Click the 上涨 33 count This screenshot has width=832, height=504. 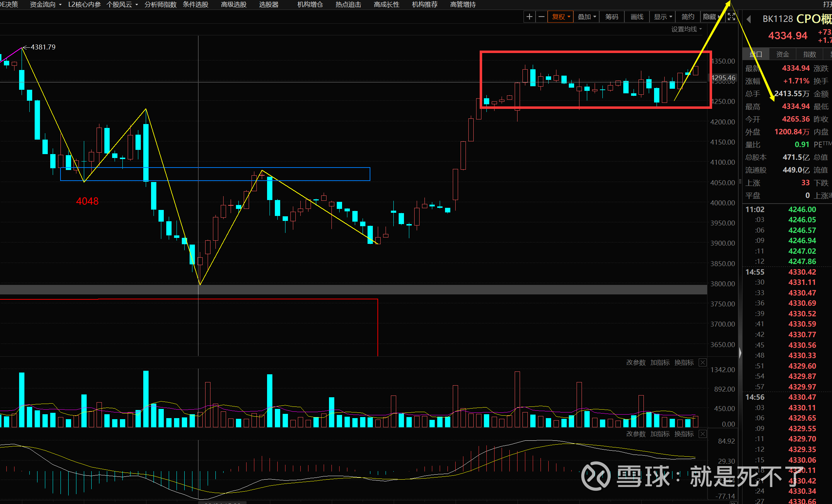coord(805,183)
